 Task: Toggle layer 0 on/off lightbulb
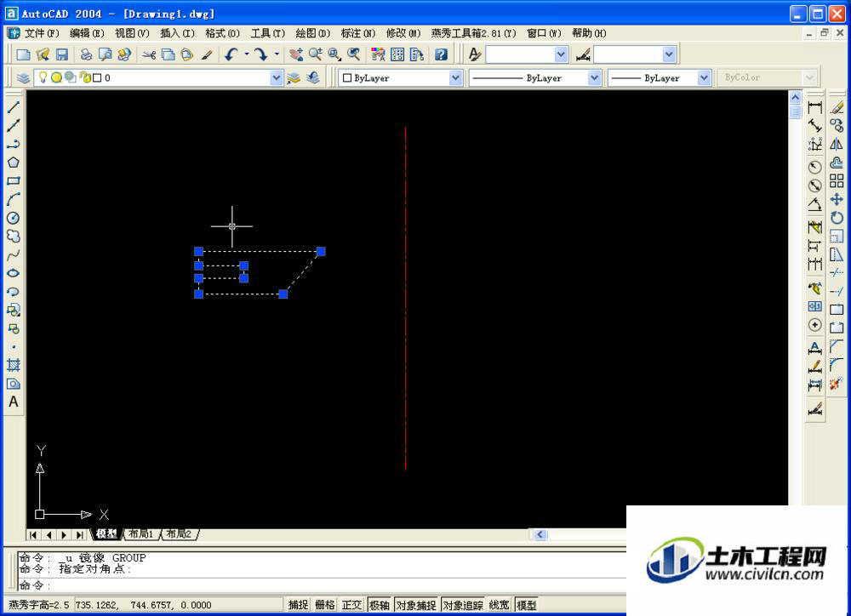(43, 77)
